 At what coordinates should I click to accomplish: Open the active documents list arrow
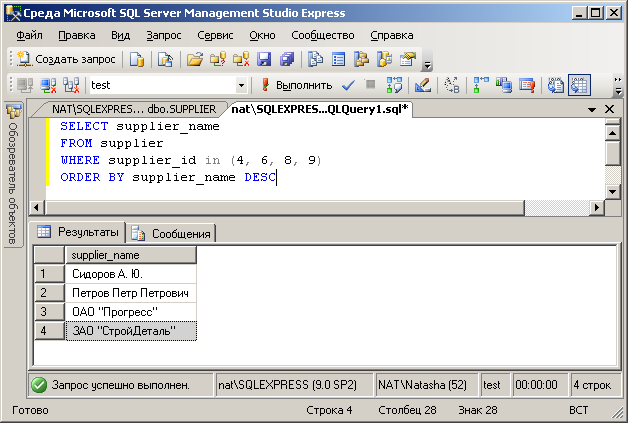click(x=592, y=109)
